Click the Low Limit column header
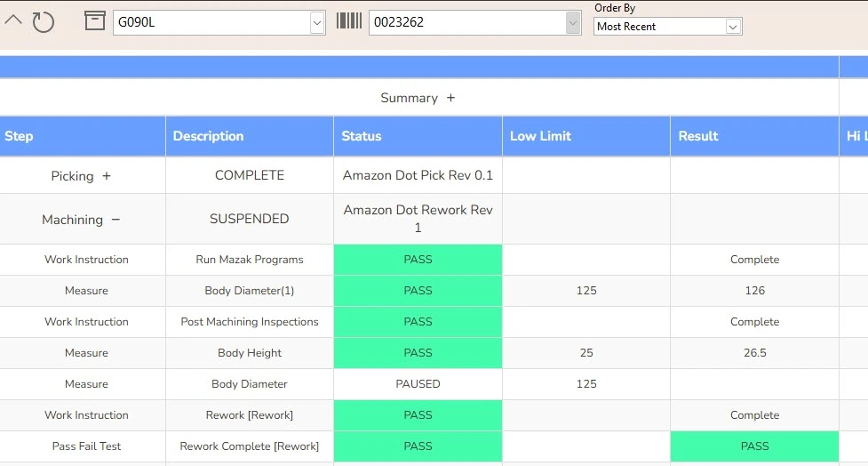Screen dimensions: 868x466 (540, 136)
